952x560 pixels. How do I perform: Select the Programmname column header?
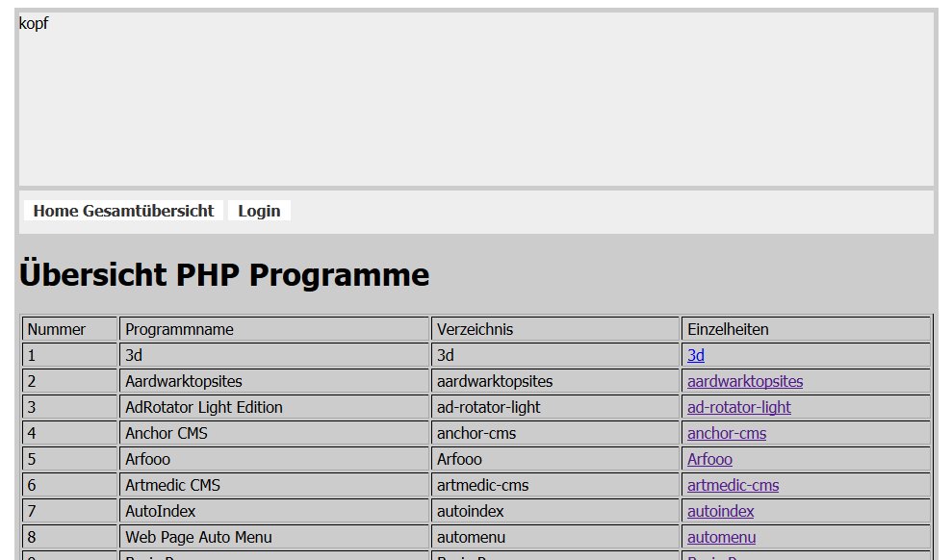point(179,329)
